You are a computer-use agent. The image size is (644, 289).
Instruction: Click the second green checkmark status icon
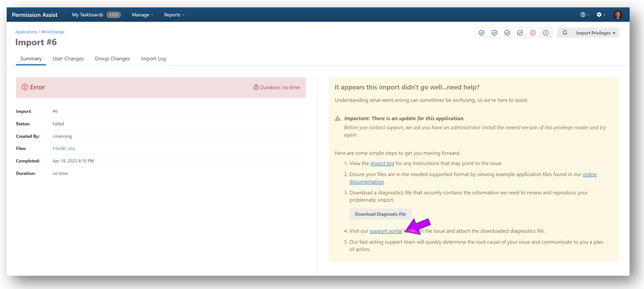point(494,33)
